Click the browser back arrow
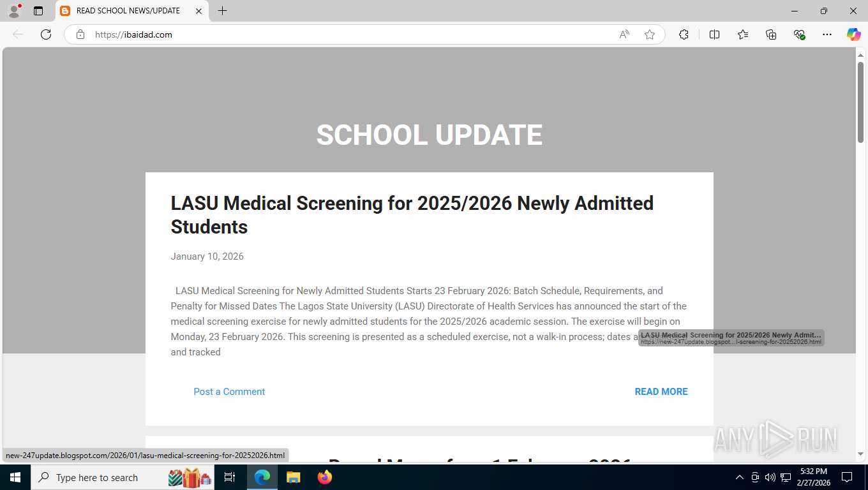Viewport: 868px width, 490px height. [18, 34]
